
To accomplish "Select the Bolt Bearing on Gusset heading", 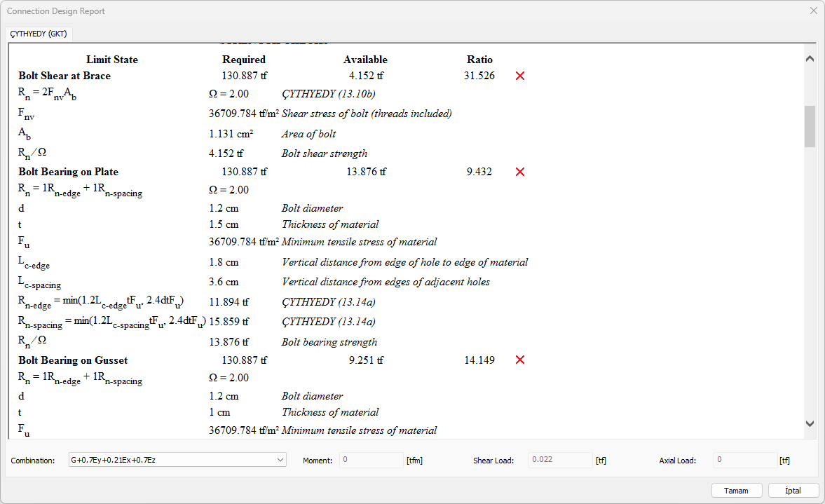I will pyautogui.click(x=73, y=360).
